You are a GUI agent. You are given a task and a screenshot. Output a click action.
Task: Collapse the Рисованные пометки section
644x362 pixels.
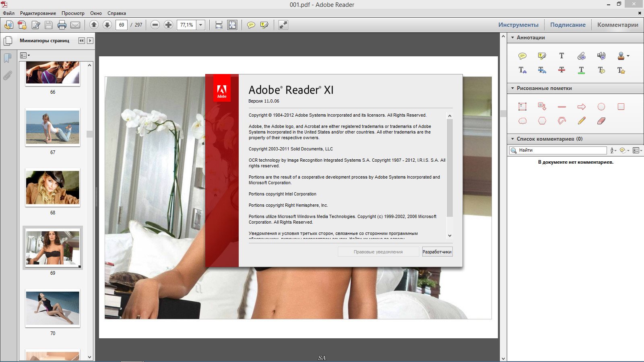pyautogui.click(x=512, y=88)
